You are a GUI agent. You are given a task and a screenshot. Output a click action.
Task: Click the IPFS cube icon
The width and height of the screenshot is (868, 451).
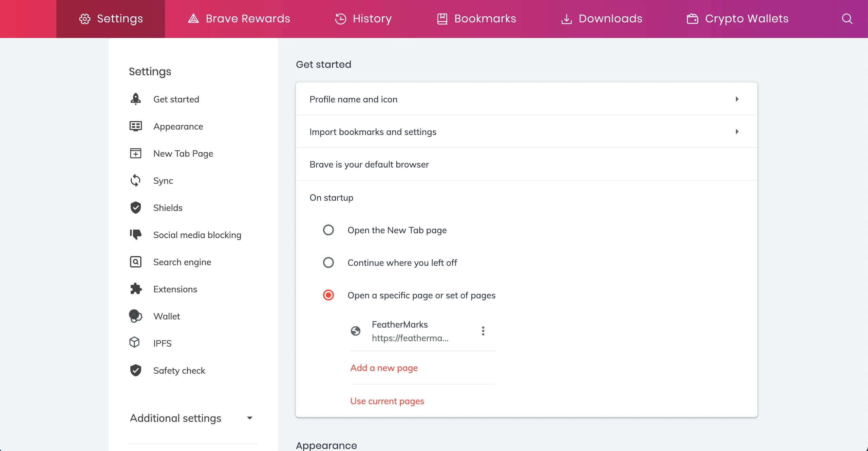pos(135,342)
